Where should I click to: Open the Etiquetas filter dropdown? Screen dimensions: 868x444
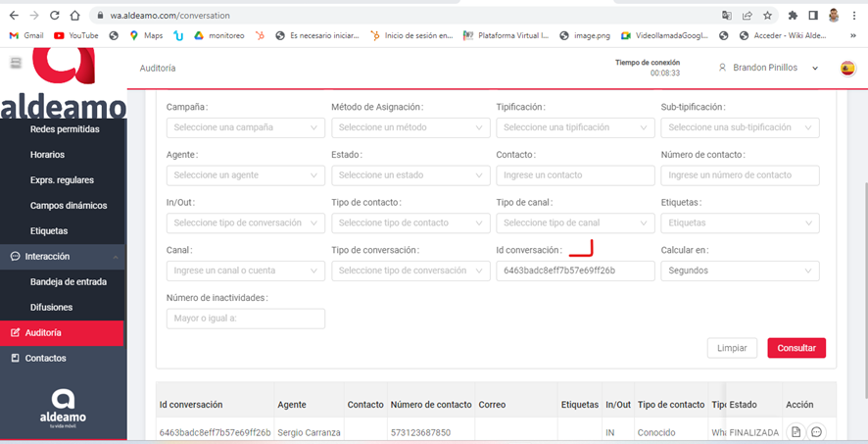[x=740, y=223]
